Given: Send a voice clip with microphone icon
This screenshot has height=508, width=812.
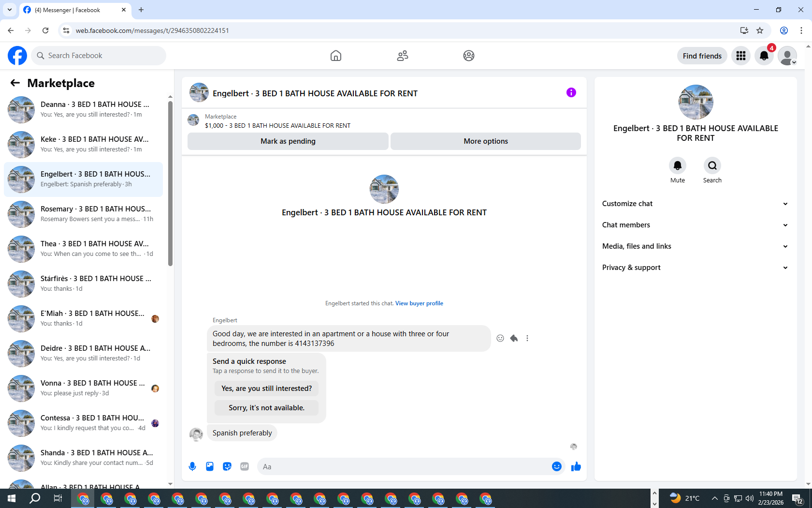Looking at the screenshot, I should 192,466.
